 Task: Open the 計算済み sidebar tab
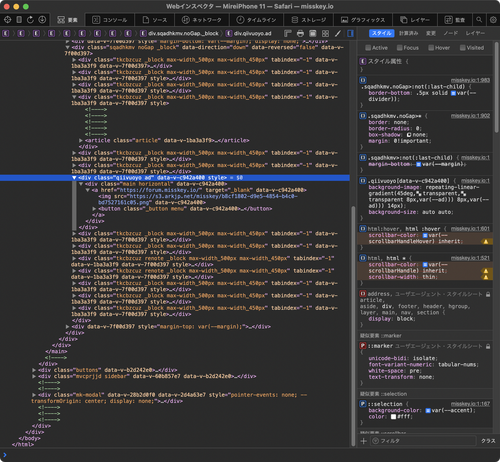(408, 33)
